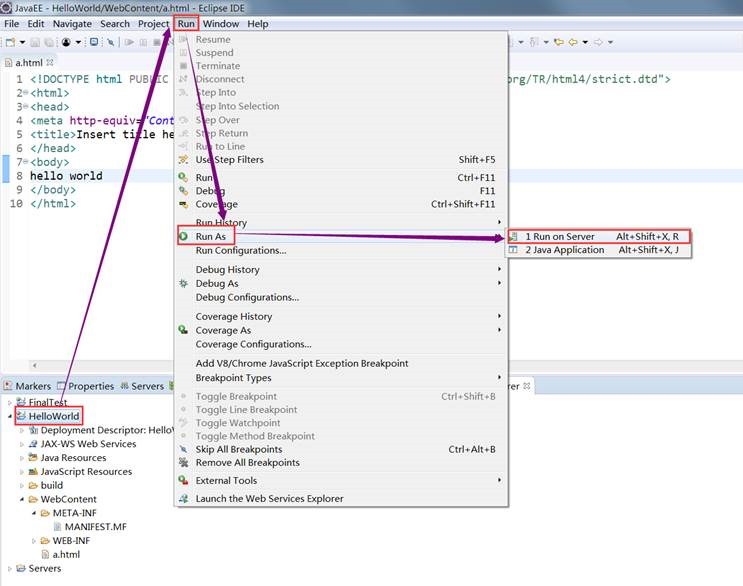
Task: Click the Save toolbar icon
Action: (x=35, y=42)
